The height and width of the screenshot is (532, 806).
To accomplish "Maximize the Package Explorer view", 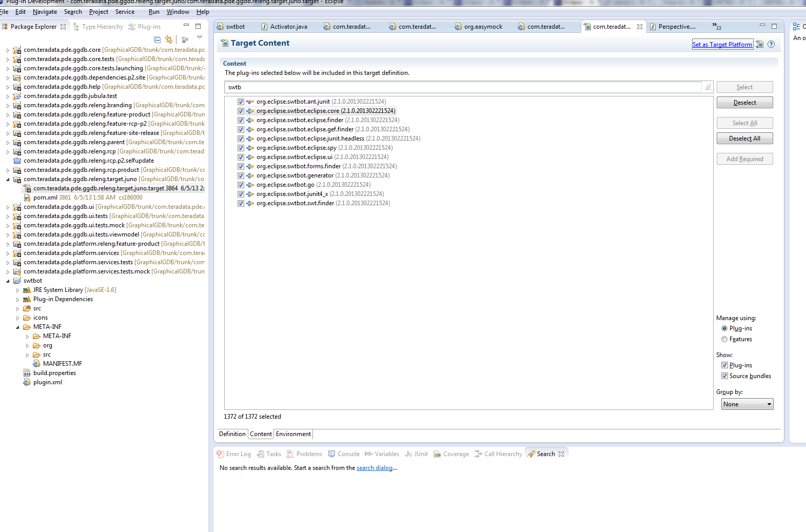I will click(198, 26).
